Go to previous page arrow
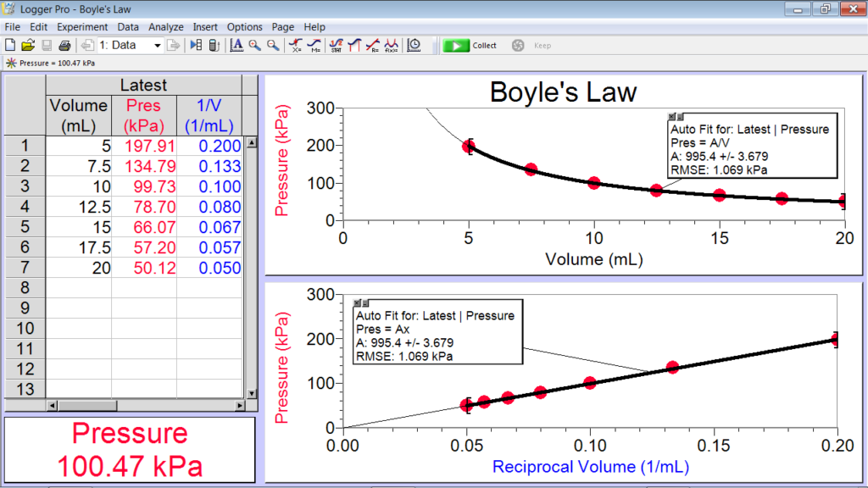 coord(87,46)
